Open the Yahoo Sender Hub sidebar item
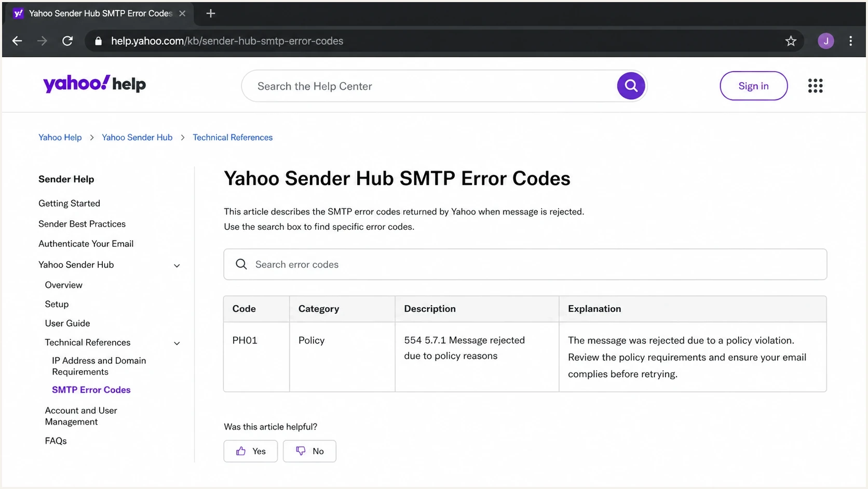Image resolution: width=868 pixels, height=489 pixels. coord(76,265)
